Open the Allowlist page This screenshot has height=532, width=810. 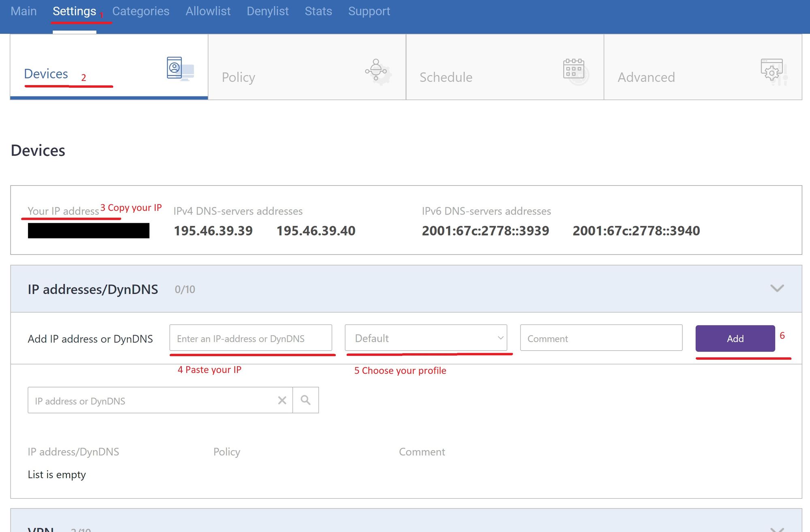tap(208, 11)
